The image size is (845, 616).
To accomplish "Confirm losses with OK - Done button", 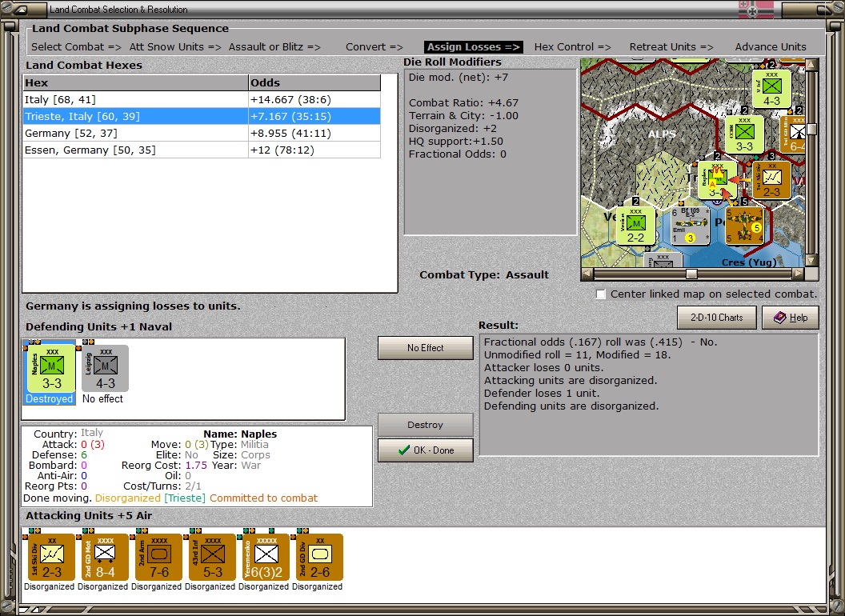I will pos(425,450).
